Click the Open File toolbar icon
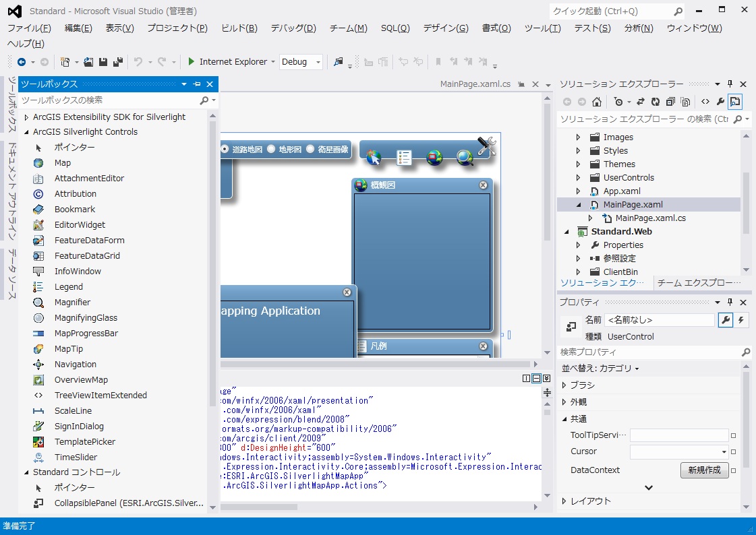This screenshot has width=756, height=535. pyautogui.click(x=88, y=61)
